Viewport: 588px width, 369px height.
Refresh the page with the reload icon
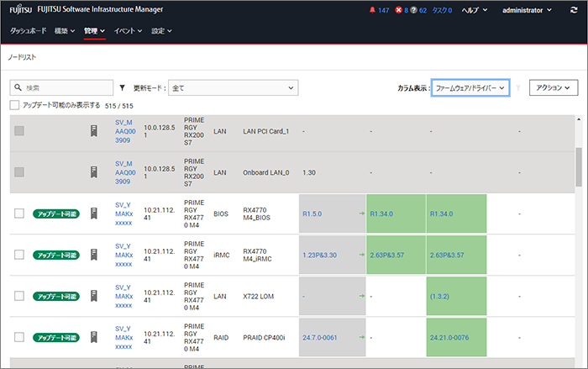pyautogui.click(x=574, y=10)
